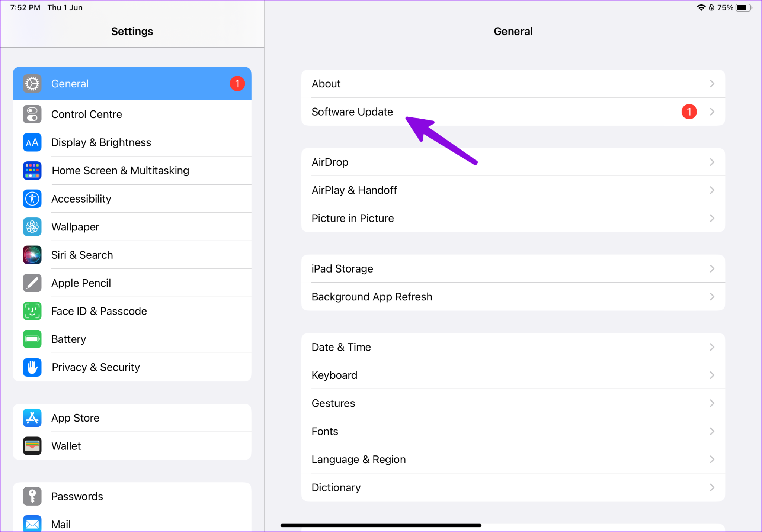Click the Display & Brightness icon
The height and width of the screenshot is (532, 762).
[32, 142]
